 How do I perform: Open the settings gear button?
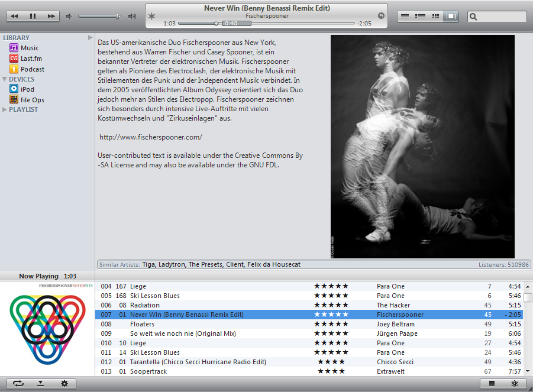64,384
